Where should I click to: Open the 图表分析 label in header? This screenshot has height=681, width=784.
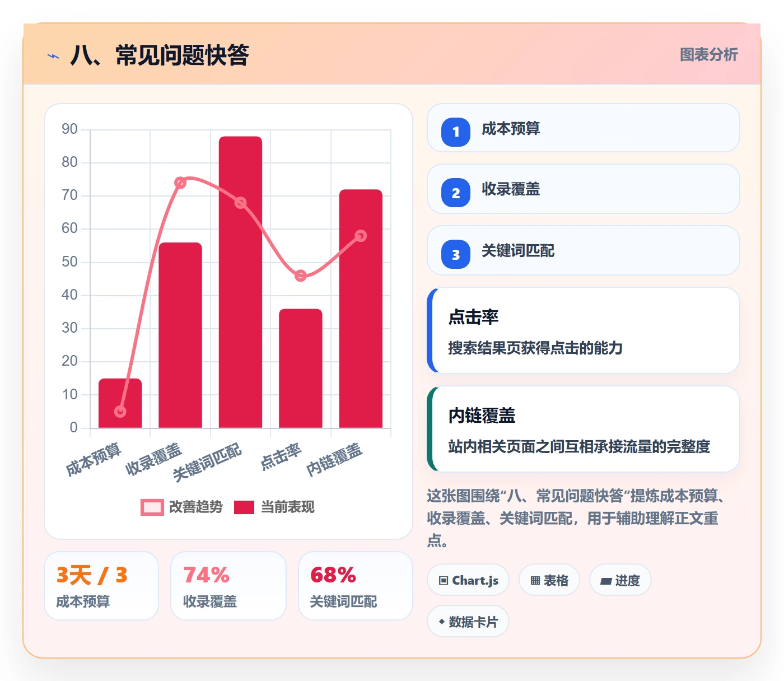tap(709, 55)
